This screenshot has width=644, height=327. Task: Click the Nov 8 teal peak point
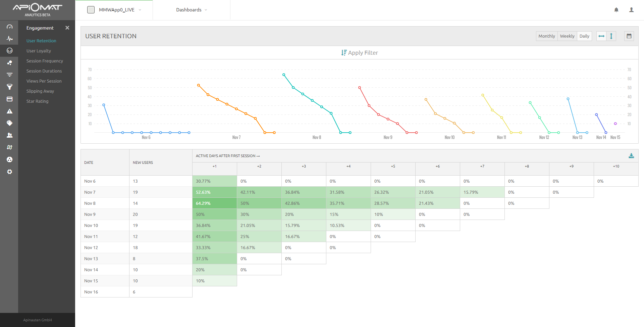coord(284,75)
